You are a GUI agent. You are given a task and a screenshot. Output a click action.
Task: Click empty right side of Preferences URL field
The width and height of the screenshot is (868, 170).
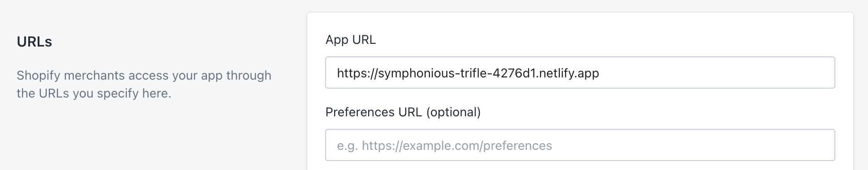pyautogui.click(x=694, y=145)
